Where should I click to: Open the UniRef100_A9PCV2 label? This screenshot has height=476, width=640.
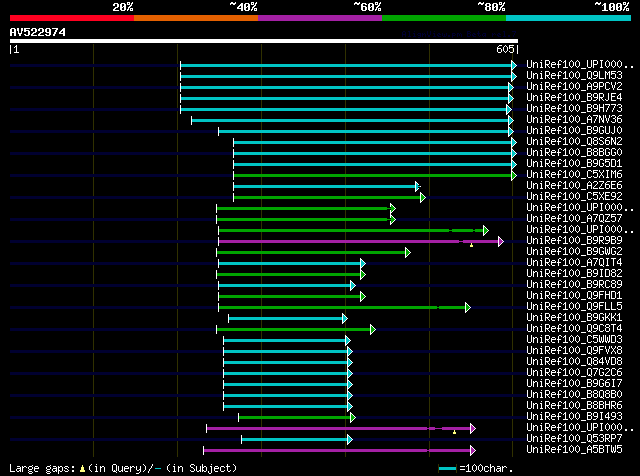[574, 87]
